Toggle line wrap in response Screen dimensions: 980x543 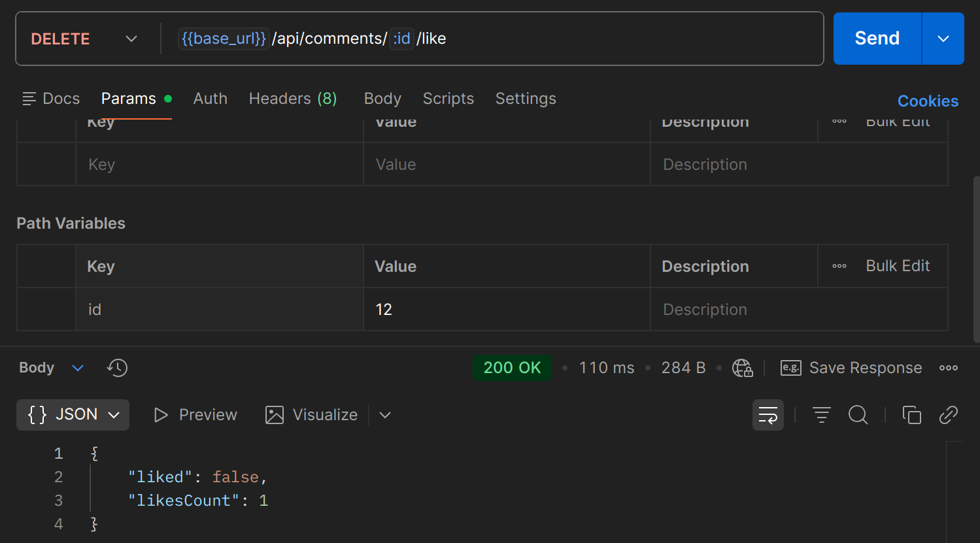[768, 415]
